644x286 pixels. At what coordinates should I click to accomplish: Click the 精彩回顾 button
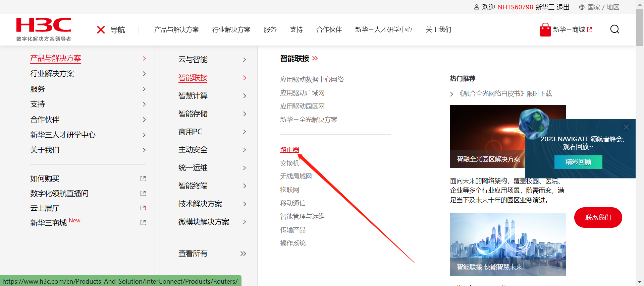click(578, 162)
